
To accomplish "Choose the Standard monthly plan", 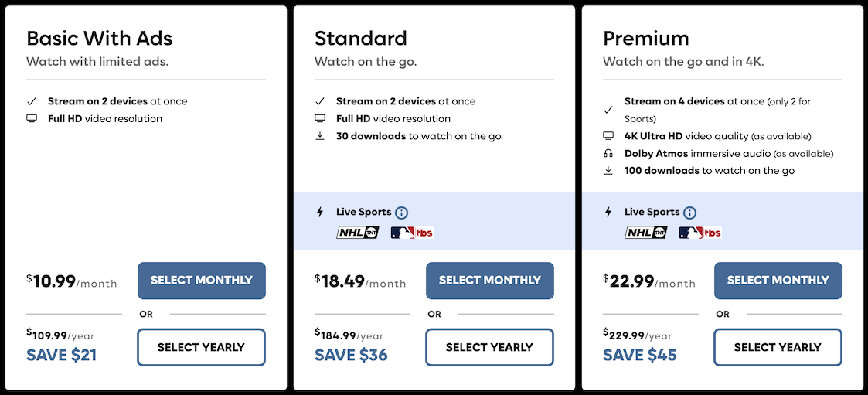I will pyautogui.click(x=489, y=281).
